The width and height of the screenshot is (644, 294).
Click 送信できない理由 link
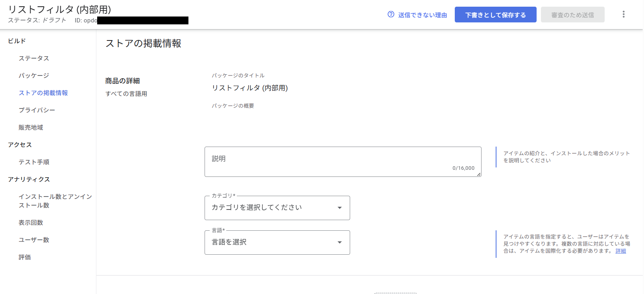pyautogui.click(x=422, y=15)
